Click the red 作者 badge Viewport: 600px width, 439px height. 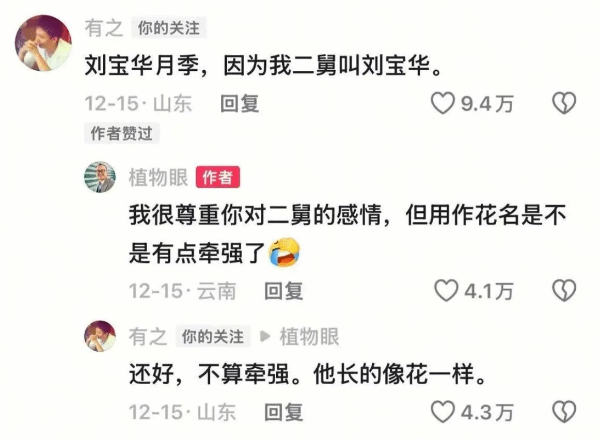point(218,177)
